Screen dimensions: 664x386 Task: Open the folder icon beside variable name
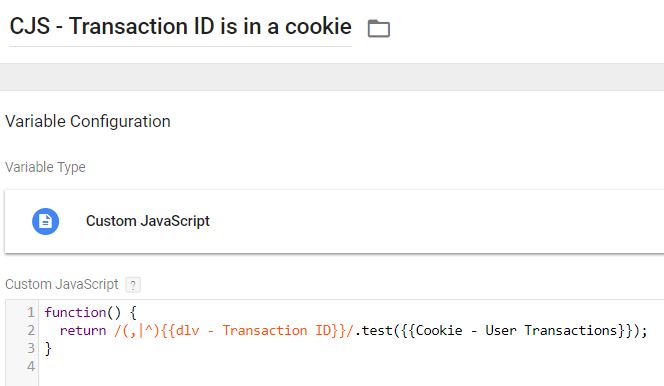click(379, 28)
